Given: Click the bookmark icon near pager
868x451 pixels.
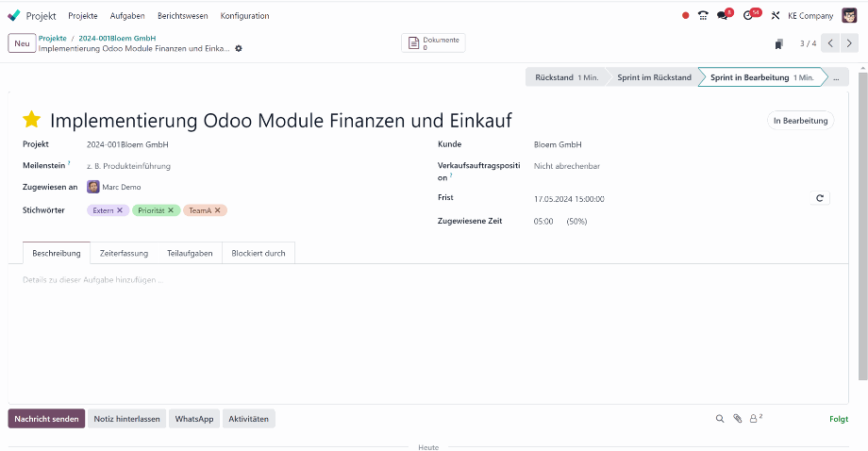Looking at the screenshot, I should tap(779, 43).
